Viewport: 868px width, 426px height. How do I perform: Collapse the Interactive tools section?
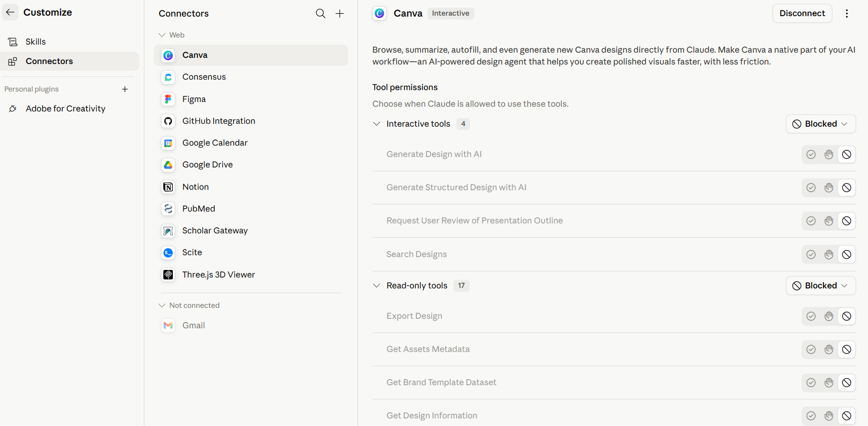tap(377, 124)
